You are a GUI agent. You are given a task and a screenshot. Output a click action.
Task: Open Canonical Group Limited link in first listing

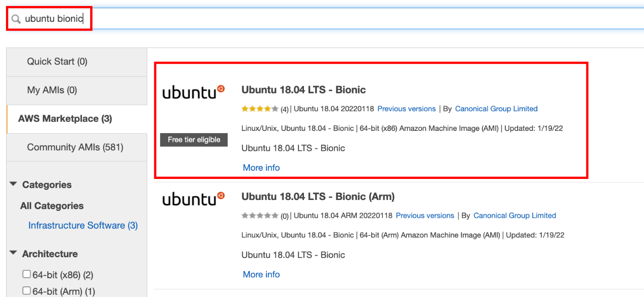coord(496,109)
